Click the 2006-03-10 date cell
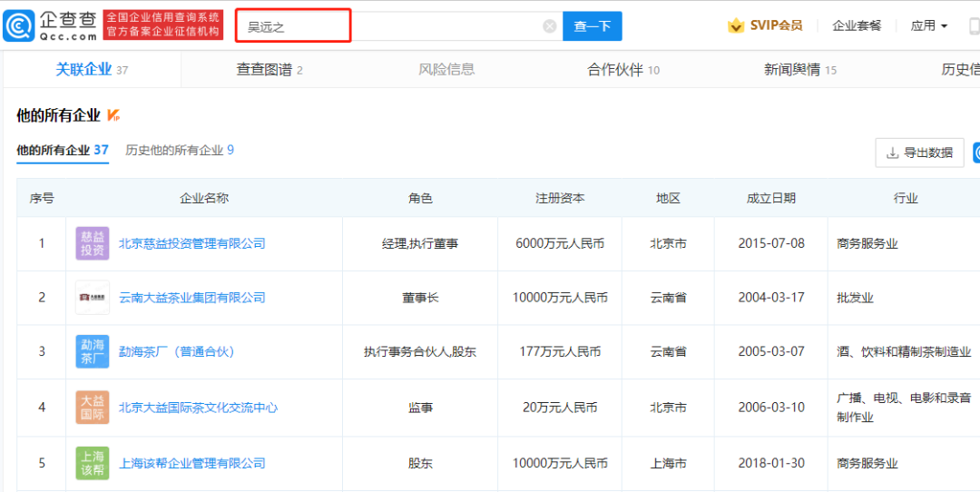This screenshot has width=980, height=492. 770,408
